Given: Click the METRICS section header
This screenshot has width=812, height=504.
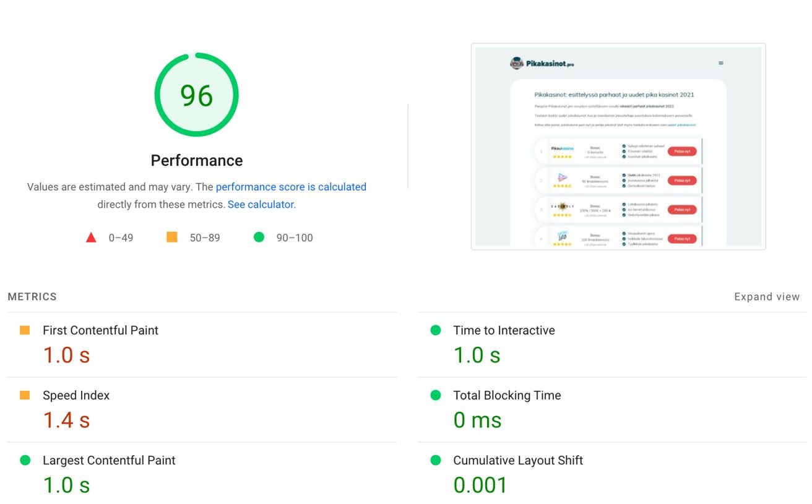Looking at the screenshot, I should tap(32, 297).
